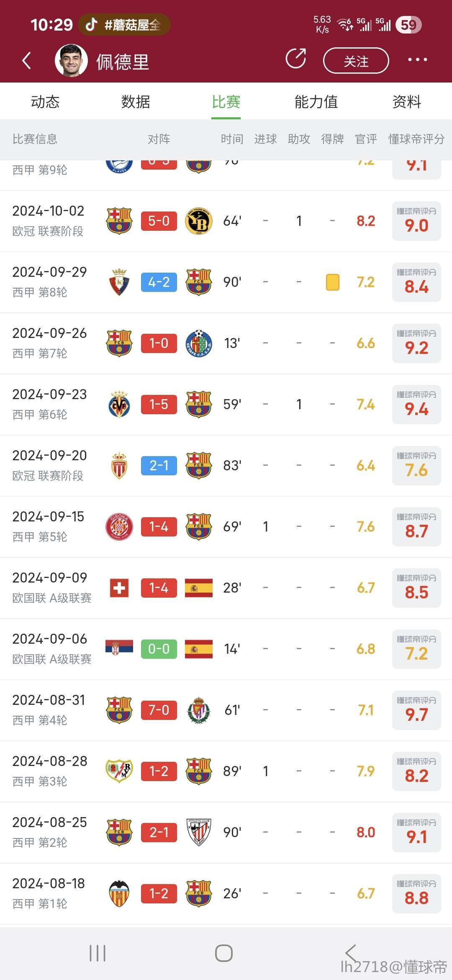Tap the back arrow in header

[x=27, y=61]
